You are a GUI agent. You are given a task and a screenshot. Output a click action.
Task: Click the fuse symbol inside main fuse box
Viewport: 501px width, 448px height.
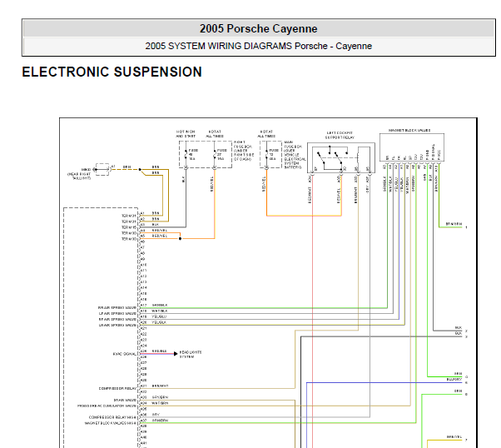pos(267,154)
